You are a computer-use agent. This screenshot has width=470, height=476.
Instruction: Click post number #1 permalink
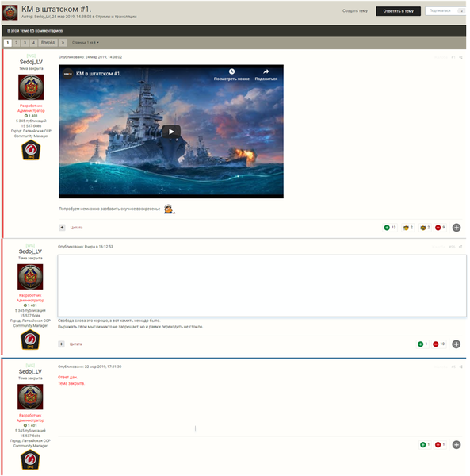click(453, 57)
